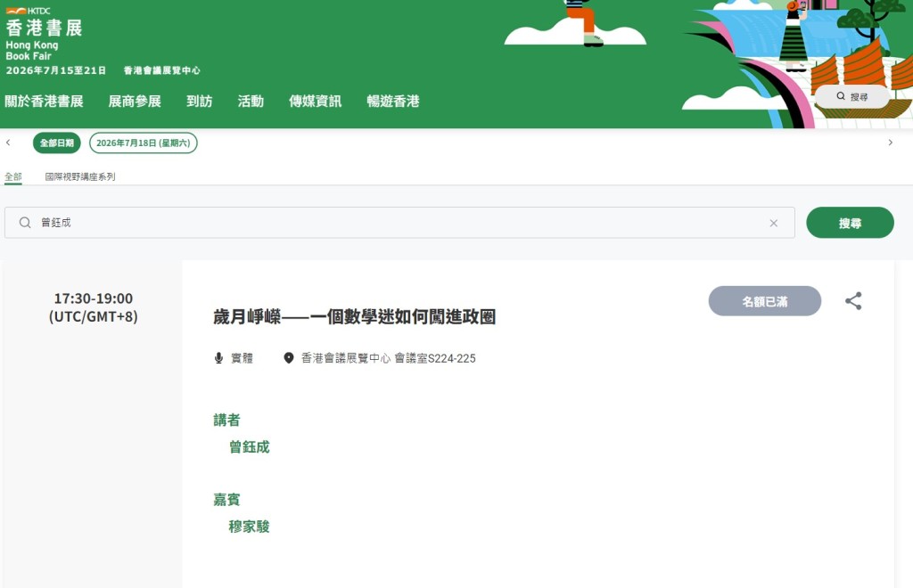Click the right arrow of the date carousel

tap(891, 143)
